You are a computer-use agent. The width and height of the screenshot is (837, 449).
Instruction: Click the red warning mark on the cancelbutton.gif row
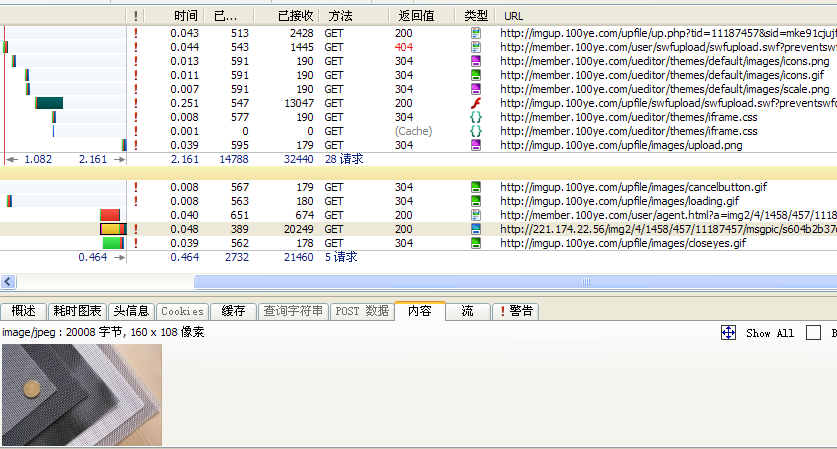pyautogui.click(x=136, y=187)
